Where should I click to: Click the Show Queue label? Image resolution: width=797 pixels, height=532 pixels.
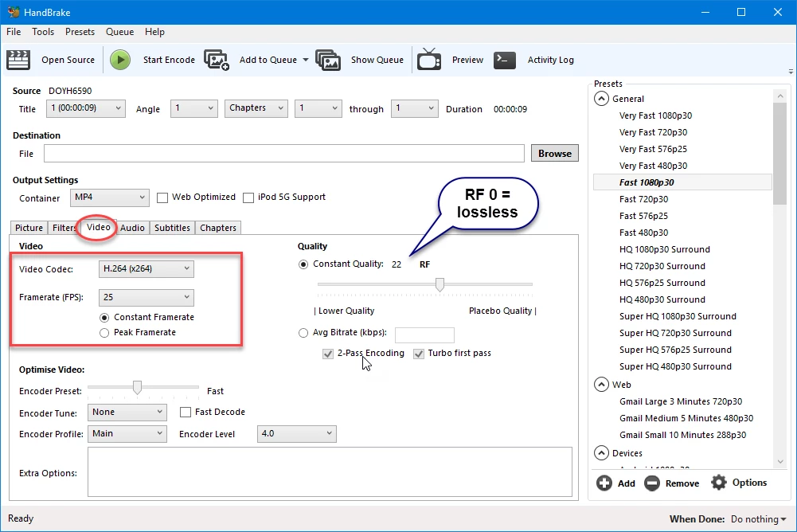click(377, 60)
